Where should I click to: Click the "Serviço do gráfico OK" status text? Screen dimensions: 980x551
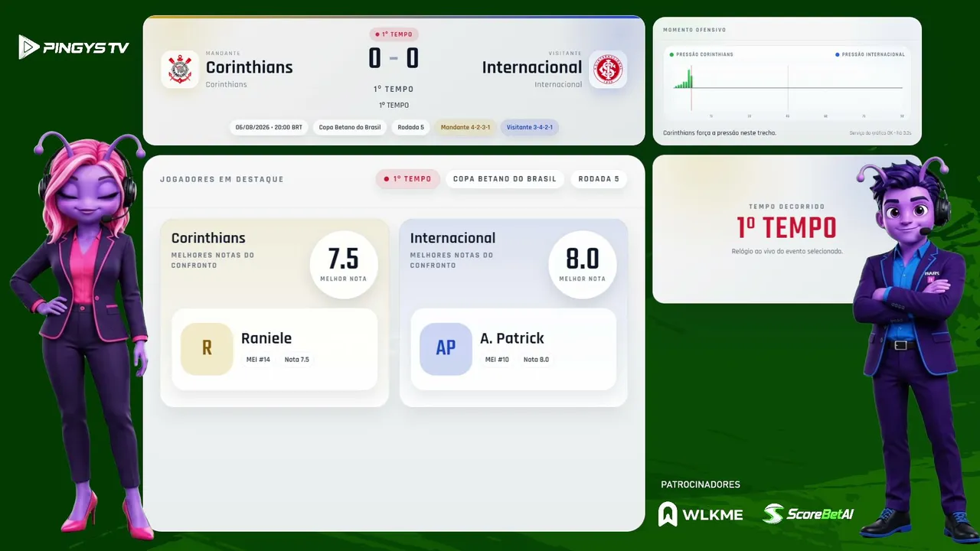tap(880, 133)
